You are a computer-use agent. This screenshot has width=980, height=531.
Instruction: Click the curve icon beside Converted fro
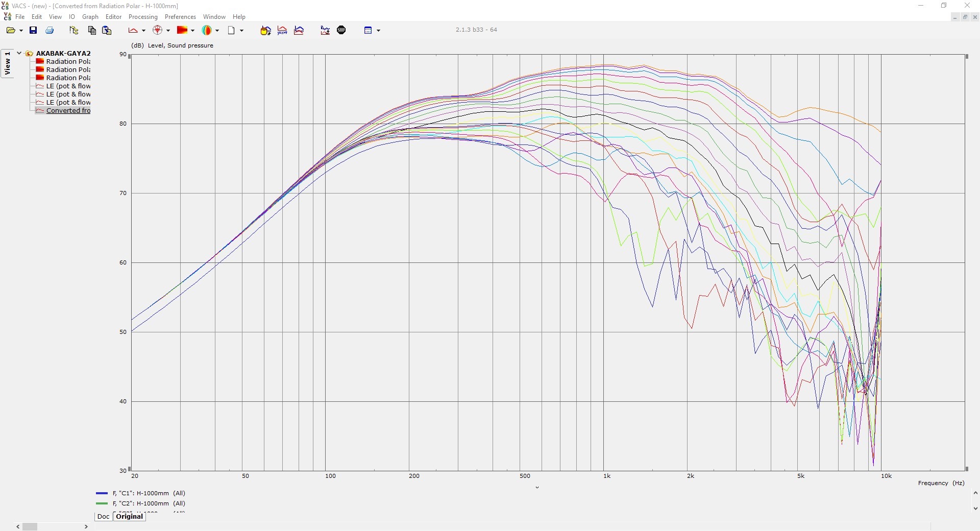coord(40,110)
